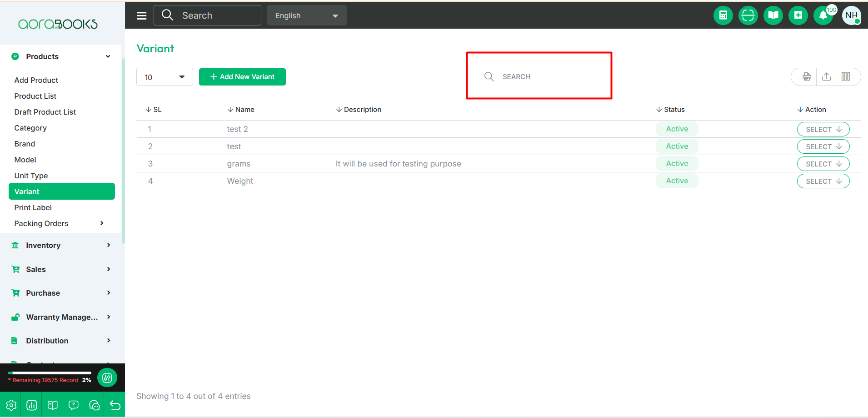Click the top bar Search field
The image size is (868, 418).
pos(207,15)
